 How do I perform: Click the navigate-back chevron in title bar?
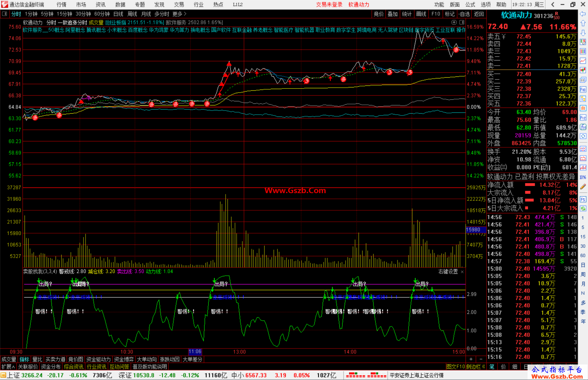tap(553, 4)
